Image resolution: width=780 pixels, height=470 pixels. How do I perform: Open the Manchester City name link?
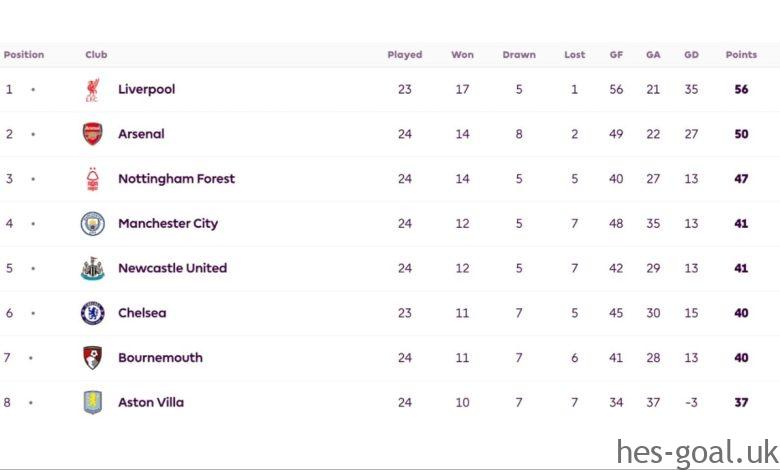click(168, 224)
